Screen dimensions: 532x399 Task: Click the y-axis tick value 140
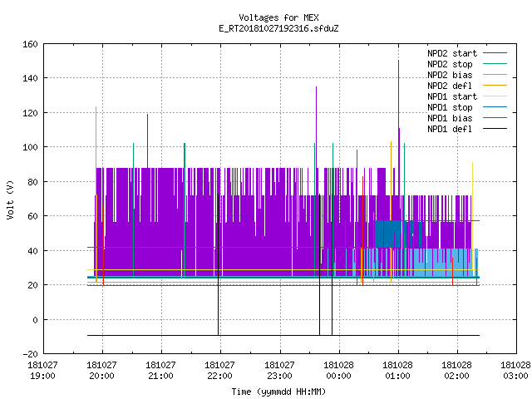(x=30, y=78)
